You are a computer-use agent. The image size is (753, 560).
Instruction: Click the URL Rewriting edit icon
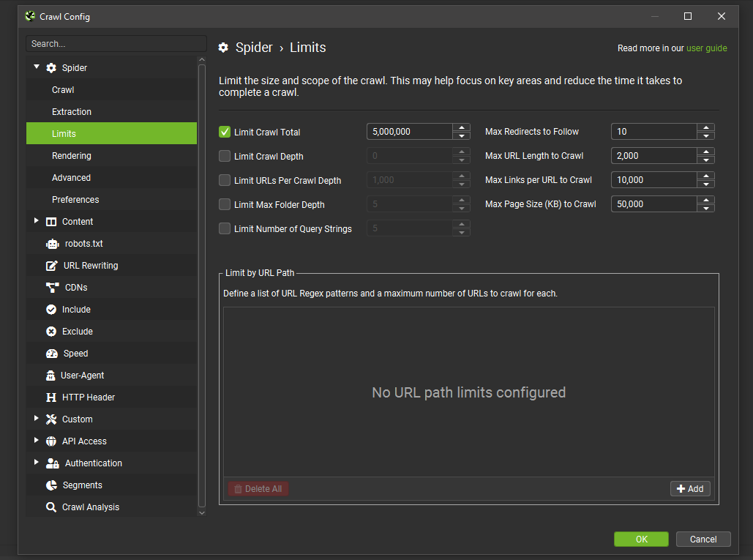(x=51, y=266)
